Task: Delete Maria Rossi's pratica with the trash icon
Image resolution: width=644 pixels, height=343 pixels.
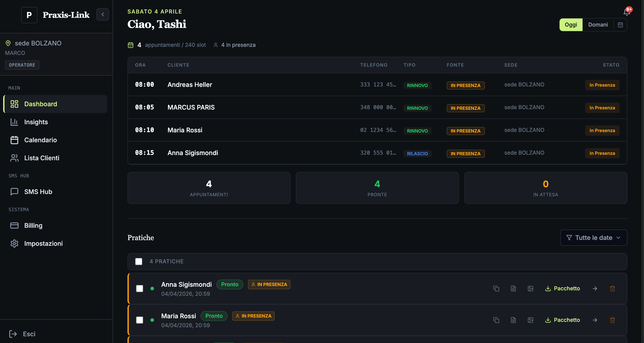Action: point(613,320)
